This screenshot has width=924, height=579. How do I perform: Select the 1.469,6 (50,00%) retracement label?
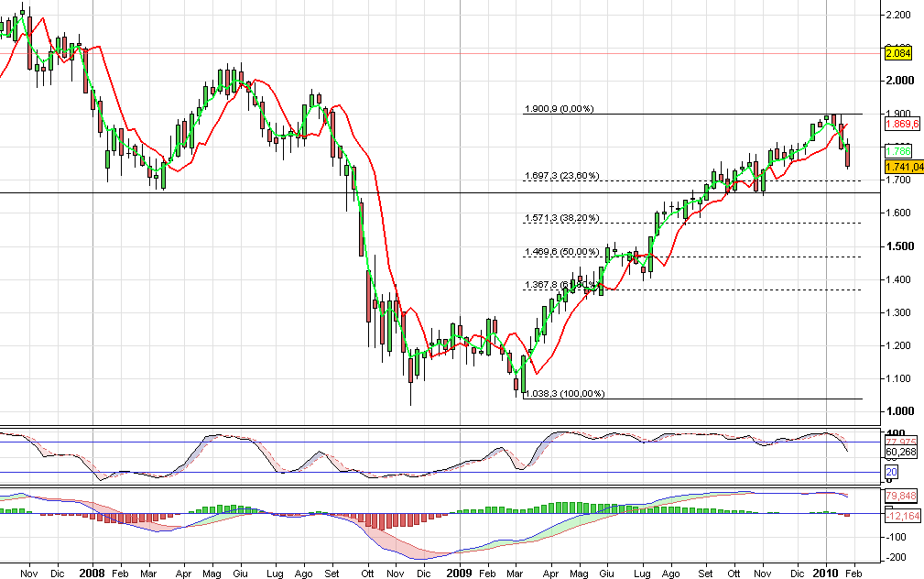click(561, 252)
